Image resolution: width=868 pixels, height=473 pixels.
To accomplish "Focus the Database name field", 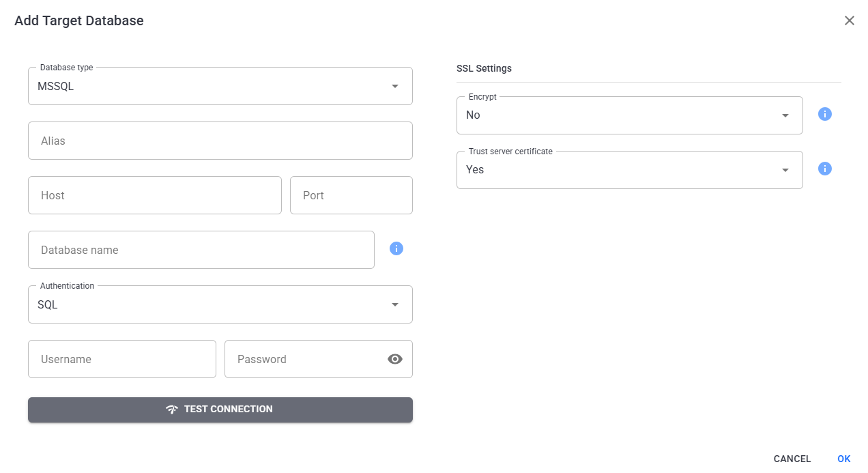I will [x=201, y=250].
